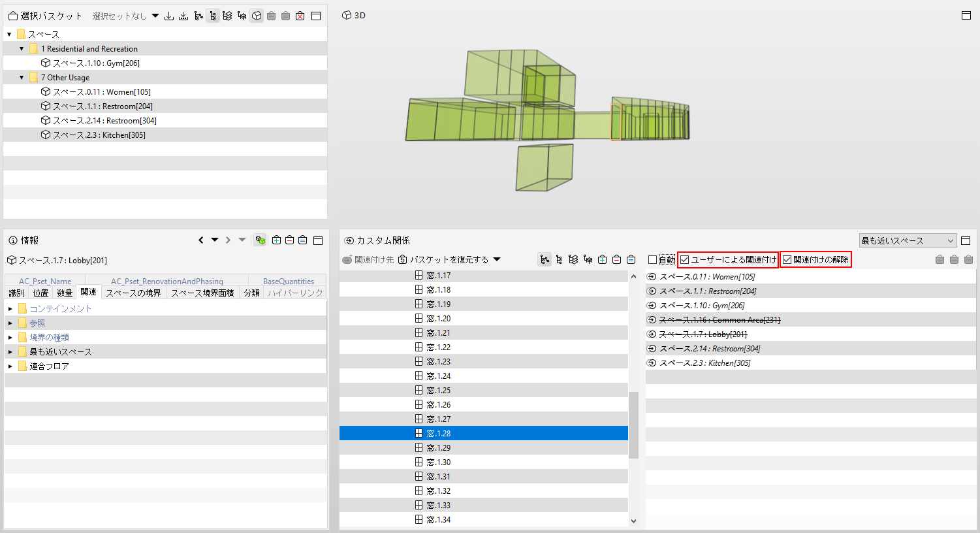Click the back arrow in the info panel

201,240
